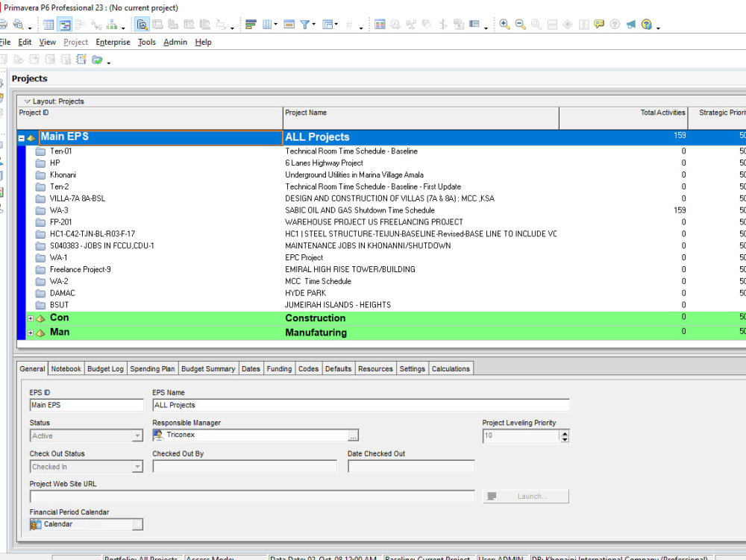The image size is (746, 560).
Task: Switch to the Budget Summary tab
Action: [208, 369]
